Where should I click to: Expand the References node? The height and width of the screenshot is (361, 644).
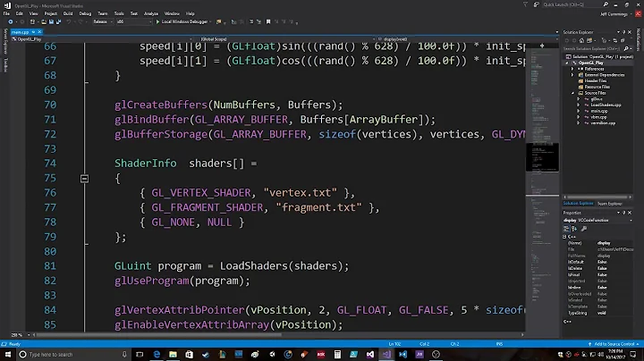pos(572,69)
